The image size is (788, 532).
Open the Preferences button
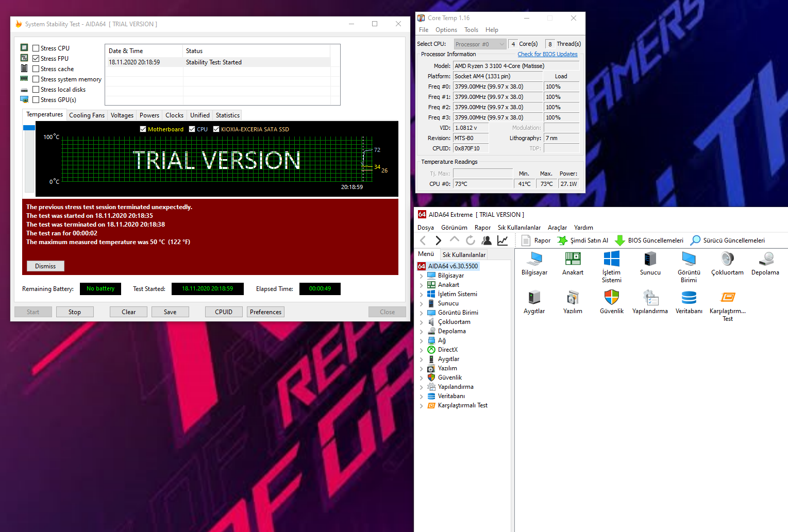click(x=266, y=312)
